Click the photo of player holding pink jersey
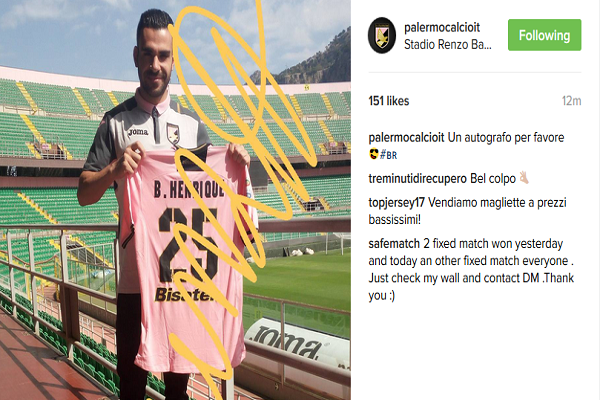 [x=175, y=200]
